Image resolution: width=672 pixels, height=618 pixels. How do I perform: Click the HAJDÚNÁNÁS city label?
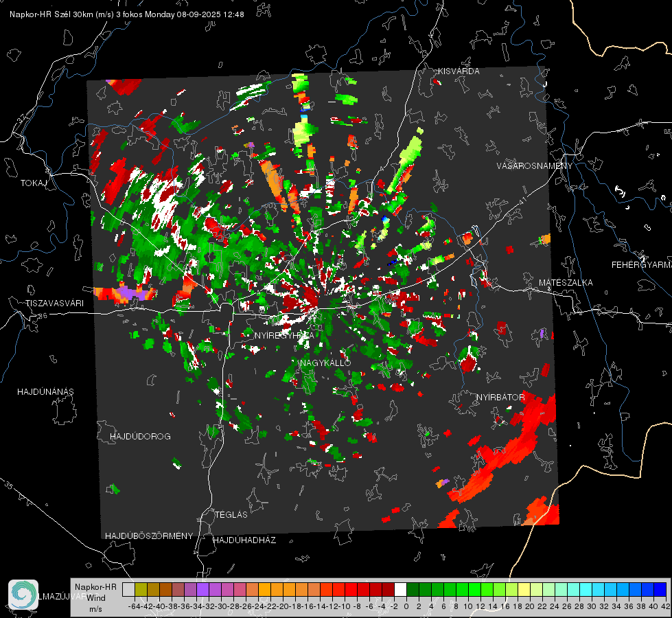tap(45, 392)
